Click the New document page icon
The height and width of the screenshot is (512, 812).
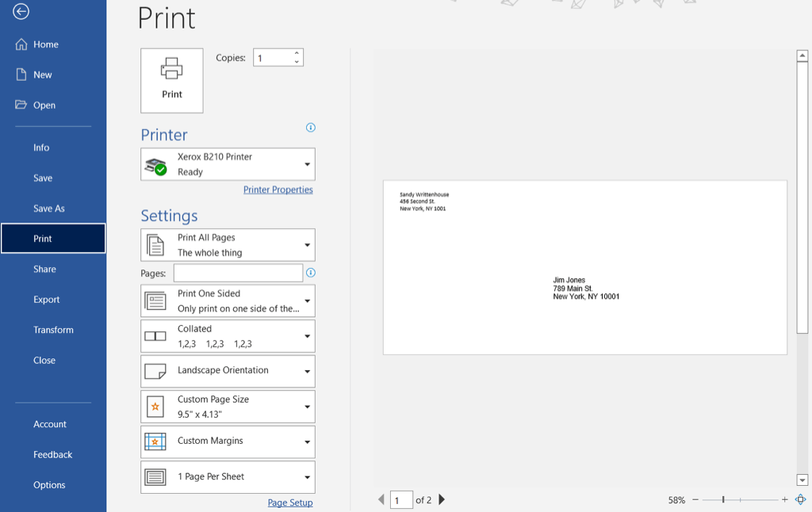click(21, 75)
